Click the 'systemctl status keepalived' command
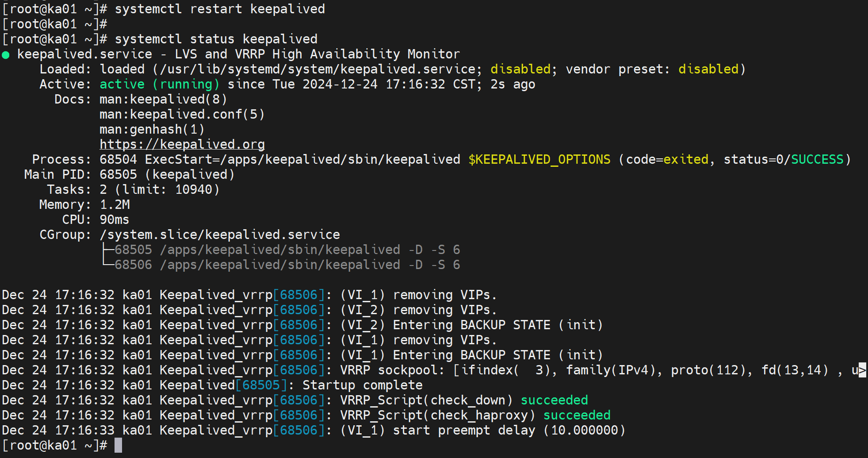 coord(216,39)
